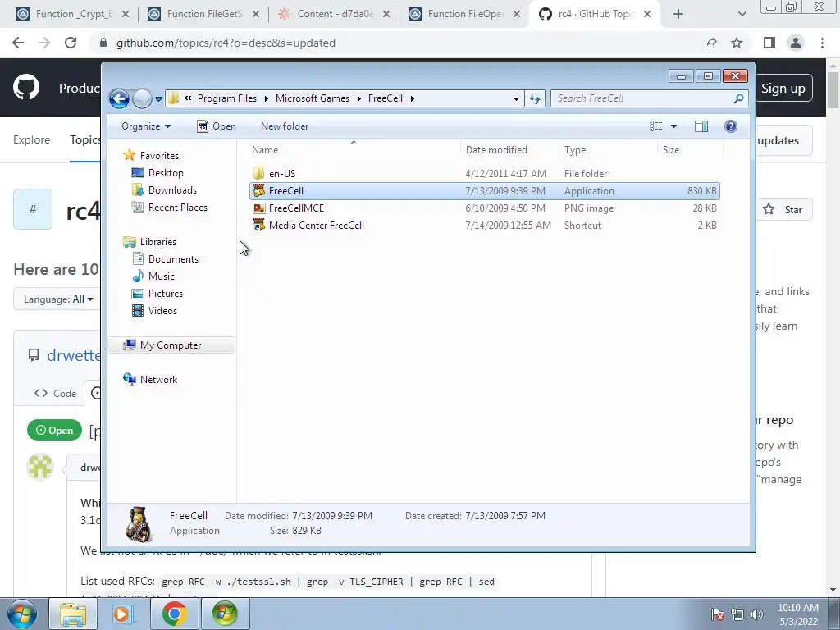Toggle the preview pane icon

click(701, 126)
